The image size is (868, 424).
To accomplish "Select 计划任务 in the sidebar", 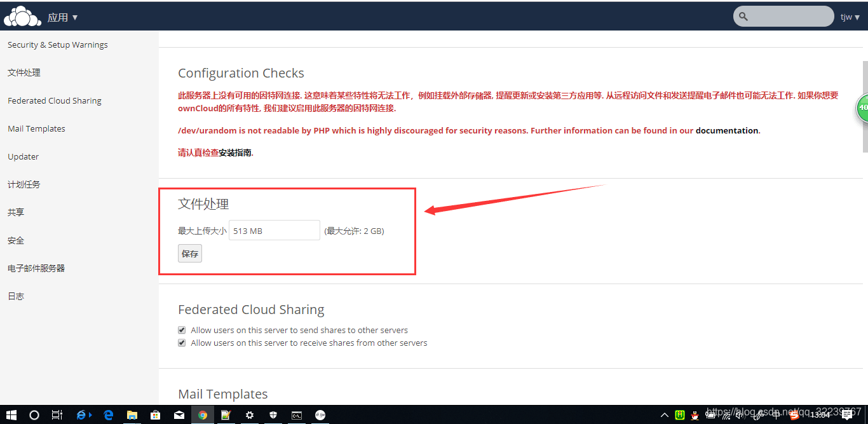I will 24,184.
